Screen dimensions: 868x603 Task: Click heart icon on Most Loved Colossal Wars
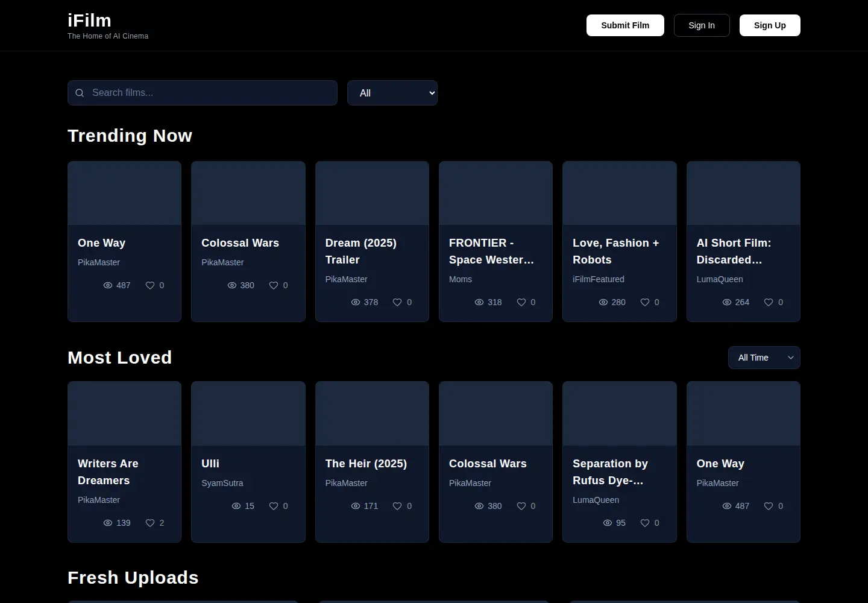(x=521, y=506)
